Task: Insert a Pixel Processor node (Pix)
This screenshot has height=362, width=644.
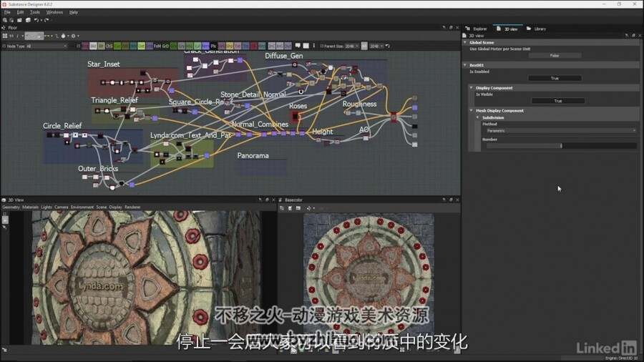Action: (213, 46)
